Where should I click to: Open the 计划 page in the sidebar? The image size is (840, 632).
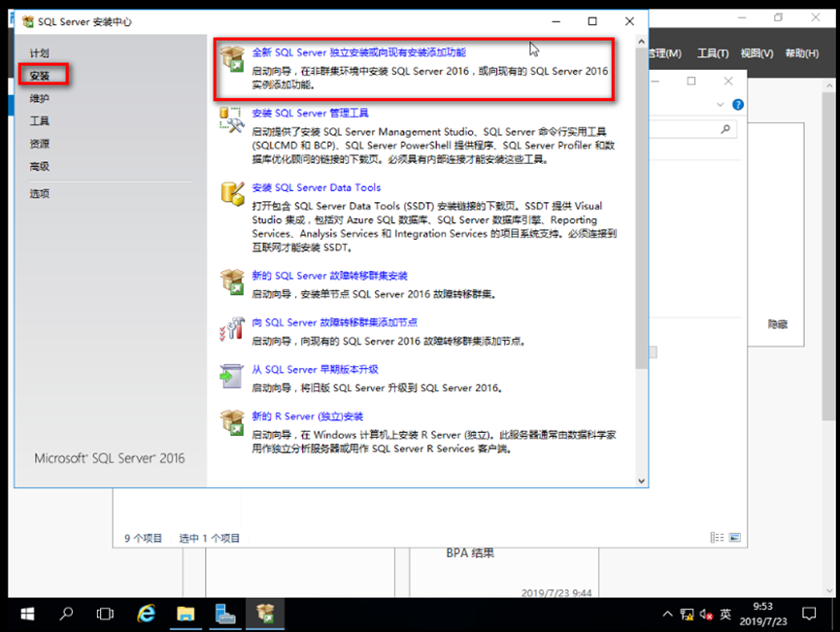coord(39,53)
